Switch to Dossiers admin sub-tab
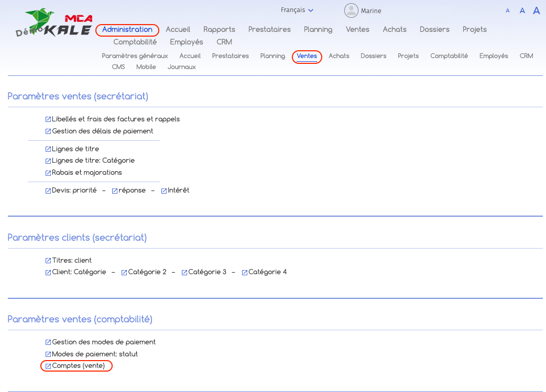The image size is (546, 392). pyautogui.click(x=373, y=56)
